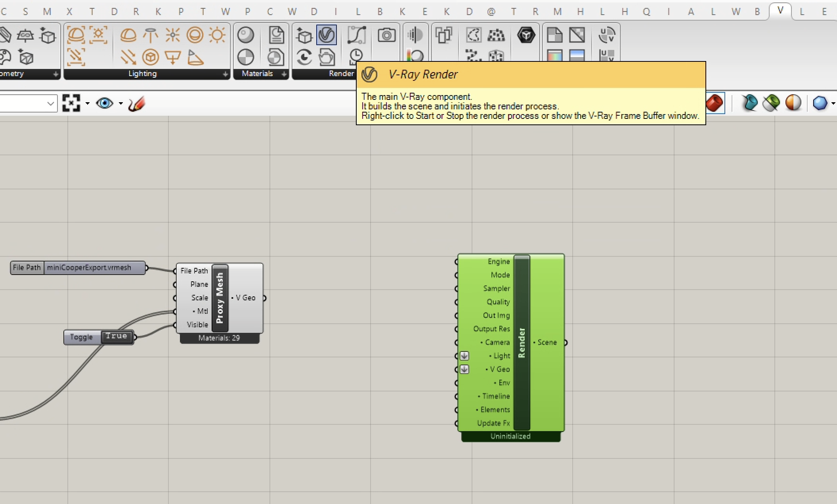This screenshot has height=504, width=837.
Task: Choose the Sphere Light ring icon
Action: click(195, 35)
